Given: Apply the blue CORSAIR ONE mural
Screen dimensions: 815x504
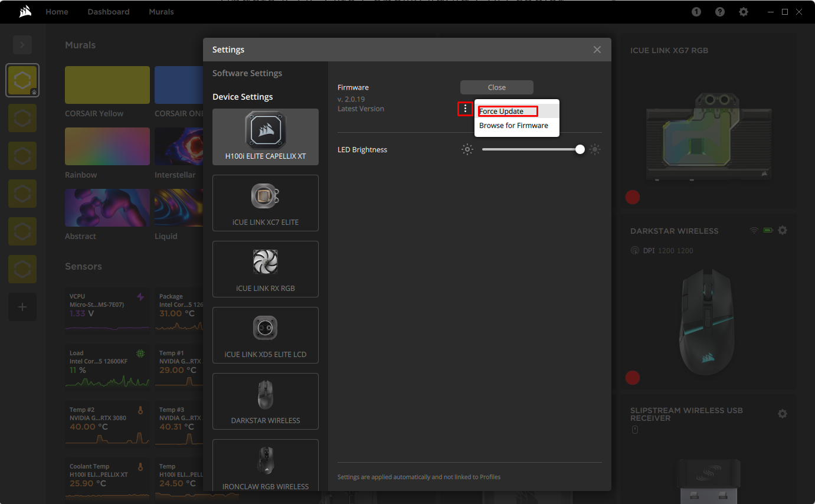Looking at the screenshot, I should (179, 85).
